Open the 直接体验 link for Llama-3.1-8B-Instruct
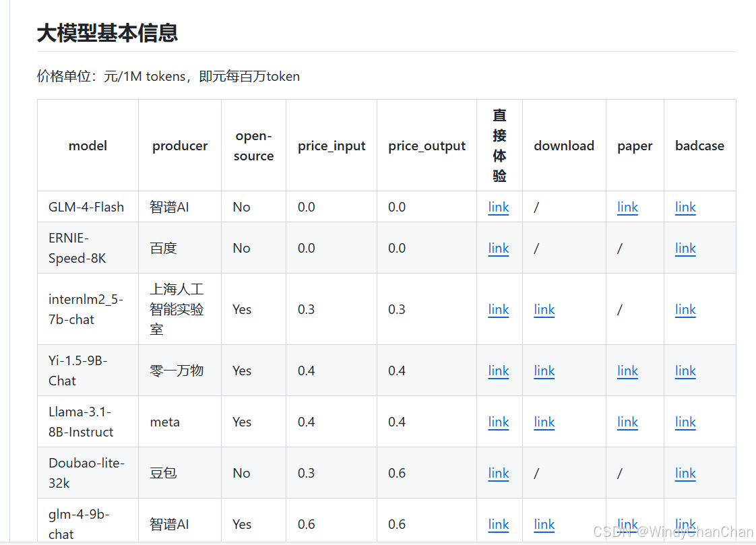Viewport: 756px width, 545px height. pyautogui.click(x=499, y=422)
